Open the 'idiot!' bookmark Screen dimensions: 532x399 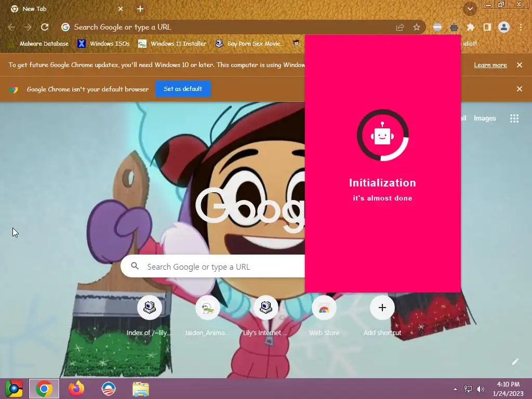click(470, 44)
